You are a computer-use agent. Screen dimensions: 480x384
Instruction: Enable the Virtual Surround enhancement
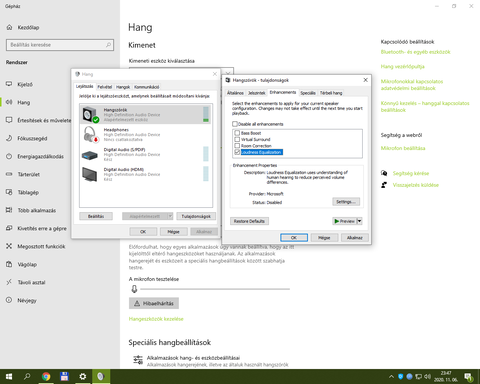tap(237, 139)
